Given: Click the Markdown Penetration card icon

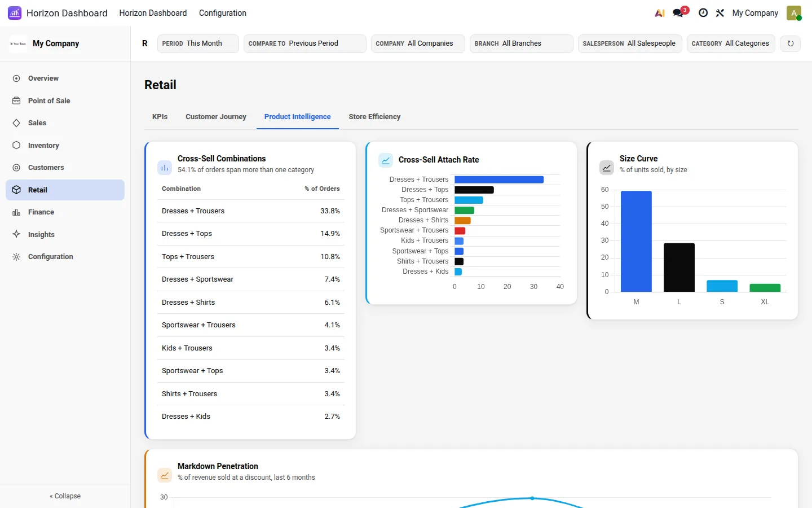Looking at the screenshot, I should tap(165, 475).
